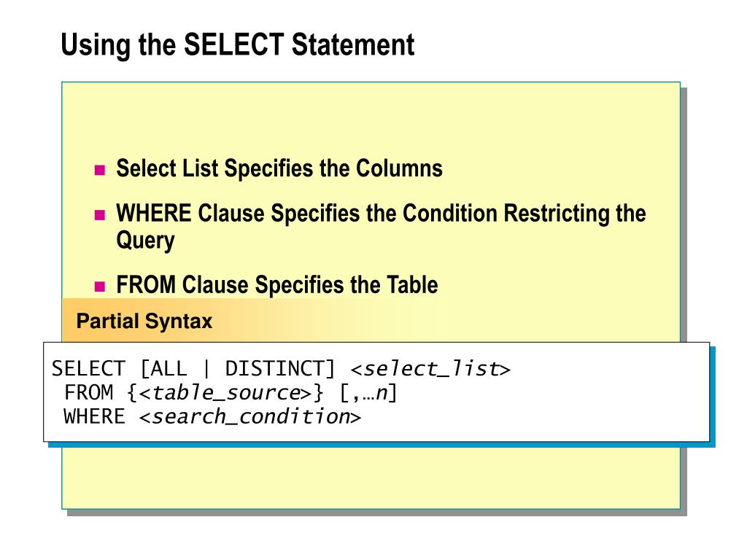The width and height of the screenshot is (747, 560).
Task: Click the Partial Syntax heading label
Action: coord(144,321)
